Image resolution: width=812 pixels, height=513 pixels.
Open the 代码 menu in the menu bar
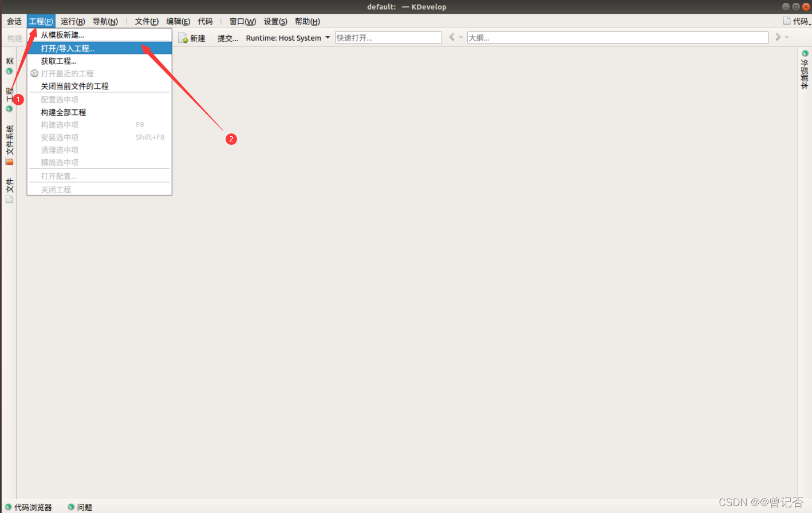point(205,21)
